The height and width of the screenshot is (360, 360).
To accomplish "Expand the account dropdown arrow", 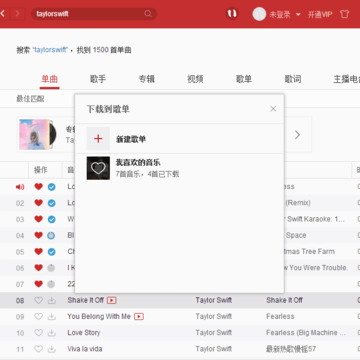I will tap(298, 15).
